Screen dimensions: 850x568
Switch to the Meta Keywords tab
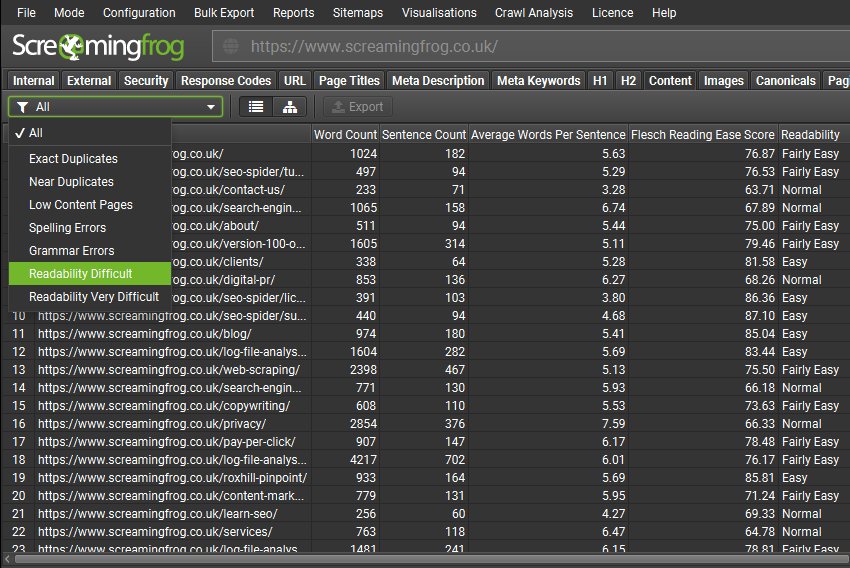(x=538, y=81)
